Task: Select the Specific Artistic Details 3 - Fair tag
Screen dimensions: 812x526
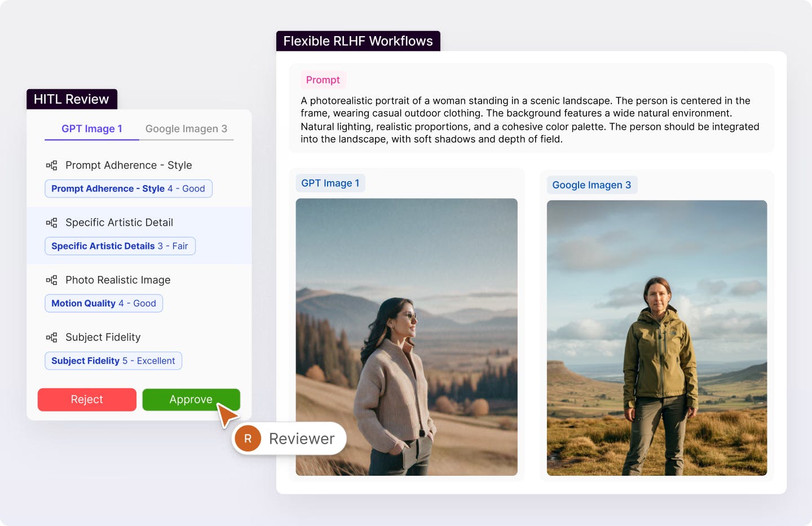Action: coord(120,246)
